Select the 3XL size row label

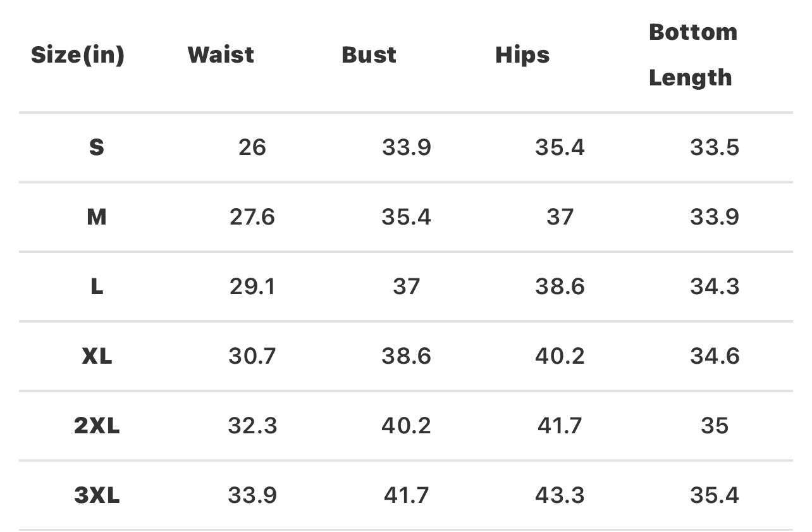click(x=96, y=495)
